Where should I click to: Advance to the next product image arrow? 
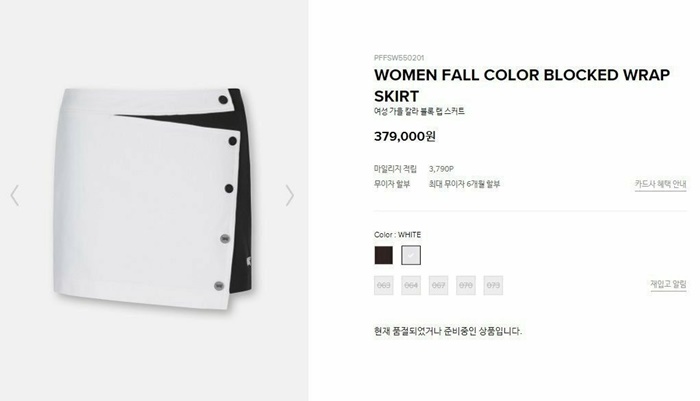tap(290, 195)
